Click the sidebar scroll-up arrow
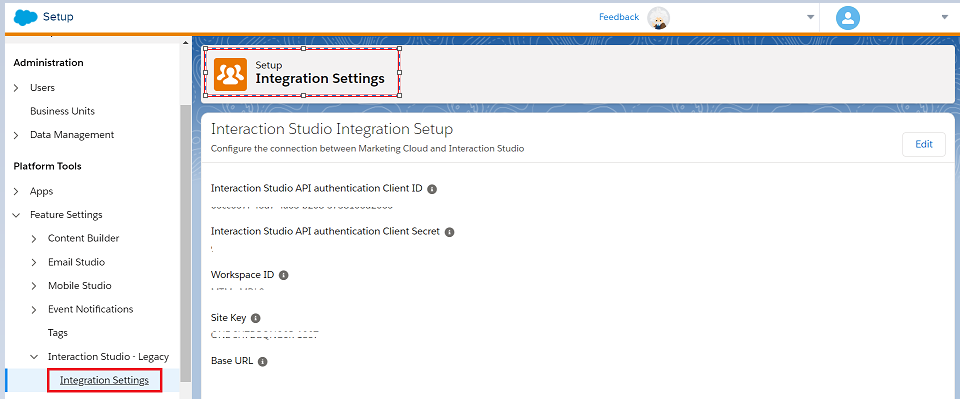 (x=186, y=42)
